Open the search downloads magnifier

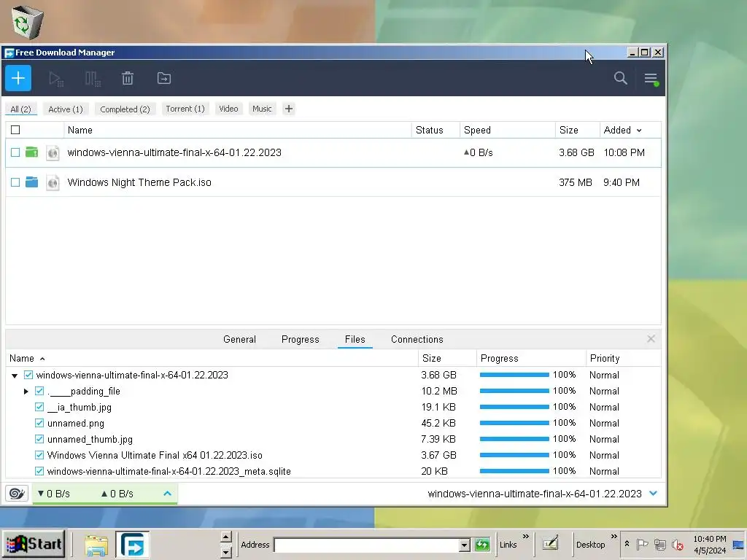620,78
